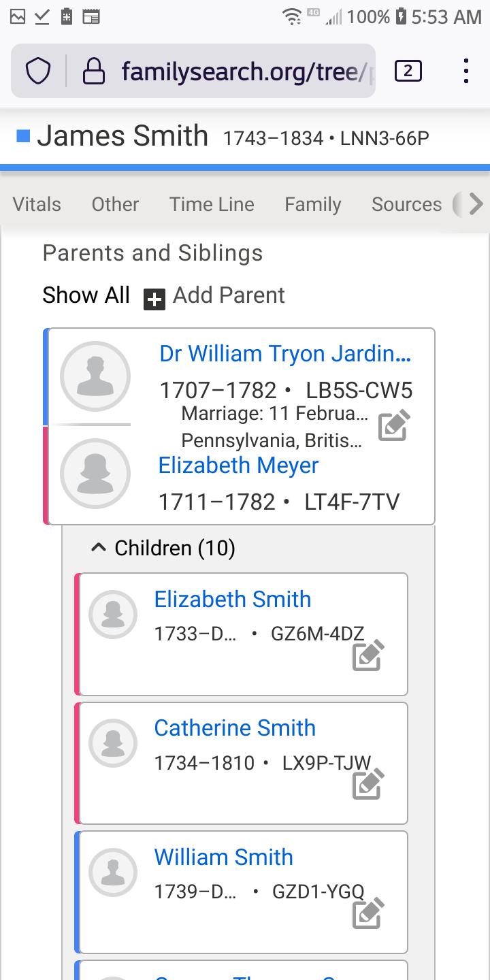Click Dr William Tryon Jardin's portrait avatar

pyautogui.click(x=95, y=376)
